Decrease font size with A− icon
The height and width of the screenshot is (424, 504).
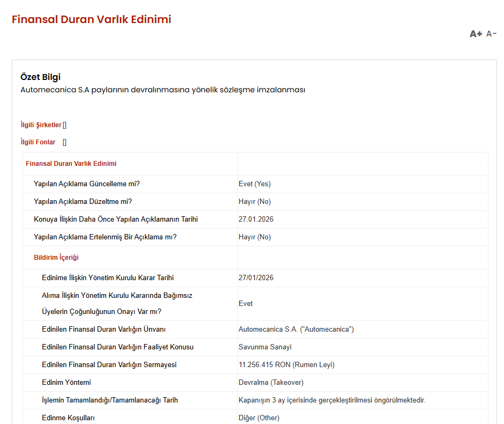click(x=491, y=34)
